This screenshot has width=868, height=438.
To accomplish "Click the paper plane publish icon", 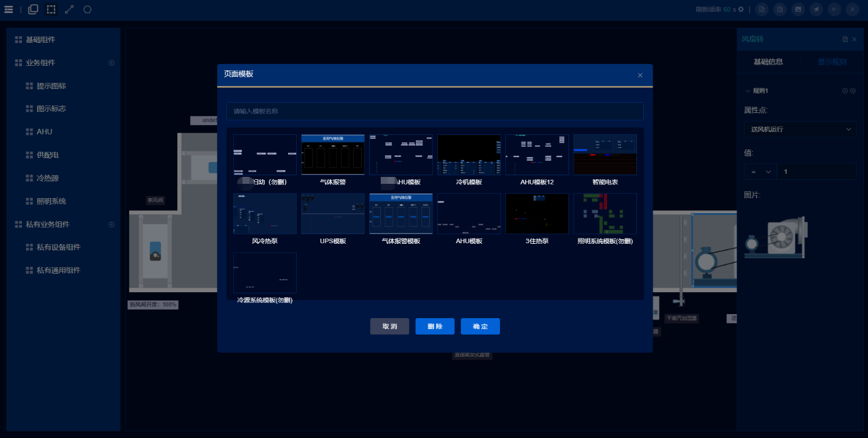I will tap(816, 9).
